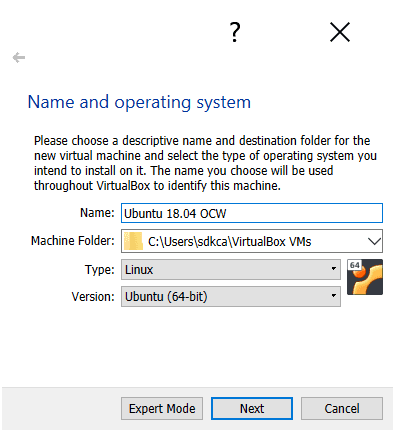Switch to Expert Mode

coord(162,408)
